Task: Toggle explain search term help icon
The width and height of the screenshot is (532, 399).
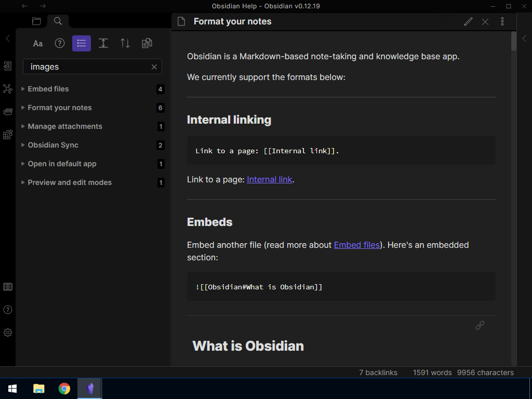Action: [x=60, y=44]
